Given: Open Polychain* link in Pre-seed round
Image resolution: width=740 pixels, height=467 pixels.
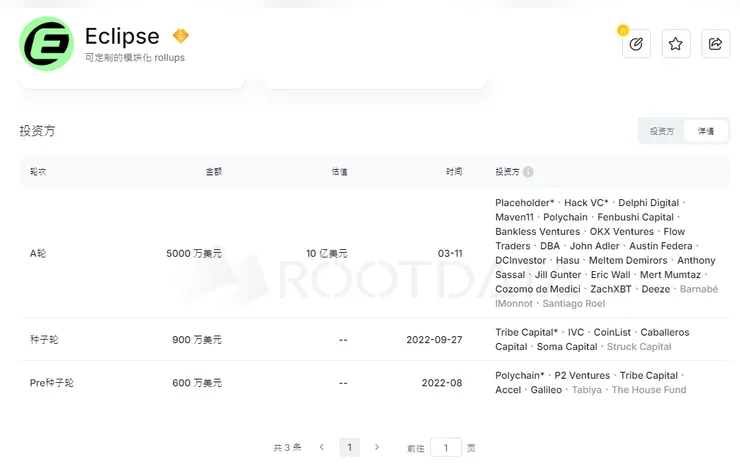Looking at the screenshot, I should tap(520, 375).
